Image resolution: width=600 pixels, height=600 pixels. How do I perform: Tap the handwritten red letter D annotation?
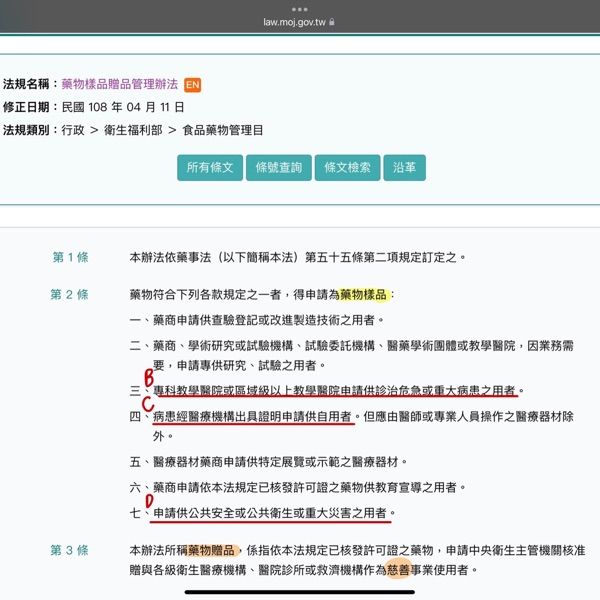[150, 496]
